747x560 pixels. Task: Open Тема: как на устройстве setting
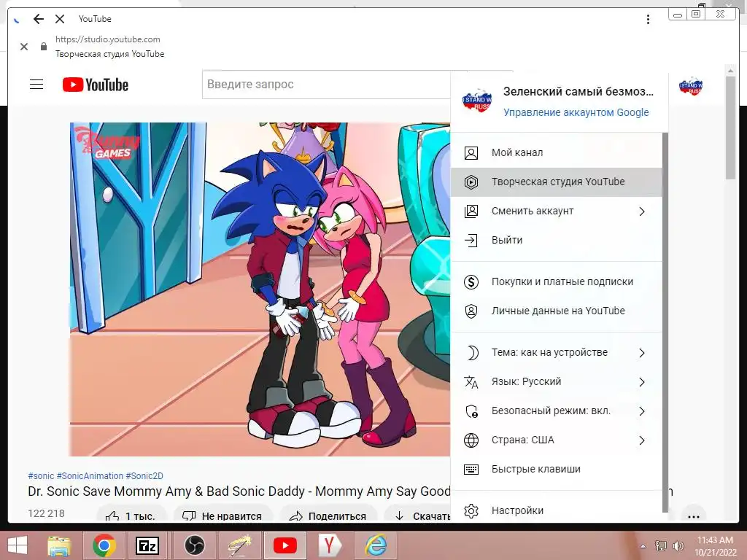(556, 353)
